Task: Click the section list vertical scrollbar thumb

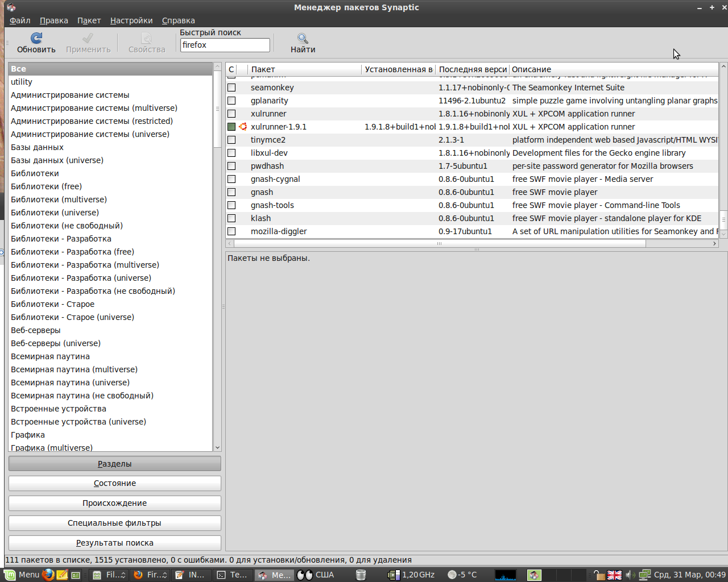Action: click(x=217, y=109)
